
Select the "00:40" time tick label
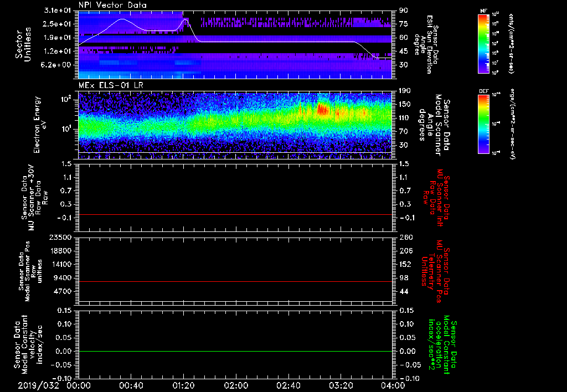tap(131, 385)
